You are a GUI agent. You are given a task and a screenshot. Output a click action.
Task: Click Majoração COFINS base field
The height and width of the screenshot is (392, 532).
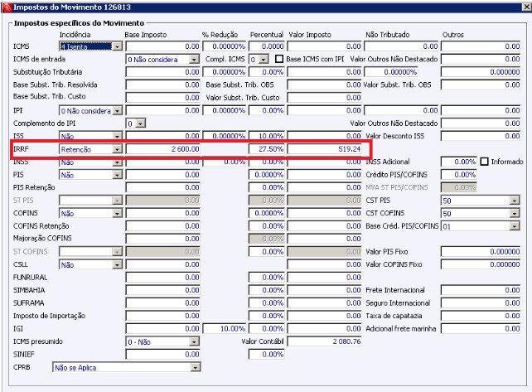(x=163, y=239)
